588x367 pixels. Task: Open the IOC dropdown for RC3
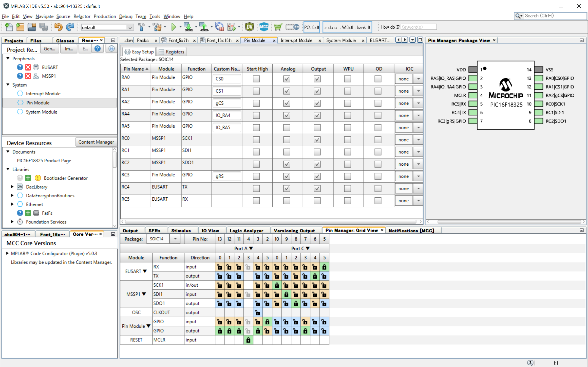(x=419, y=176)
